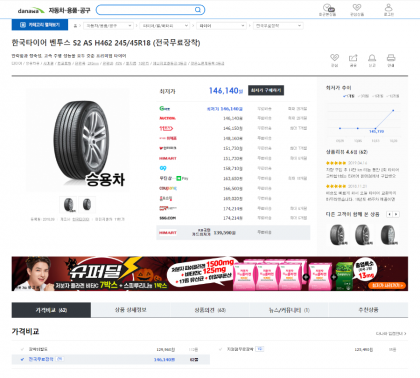Open first related tire thumbnail
The image size is (420, 378).
coord(338,235)
